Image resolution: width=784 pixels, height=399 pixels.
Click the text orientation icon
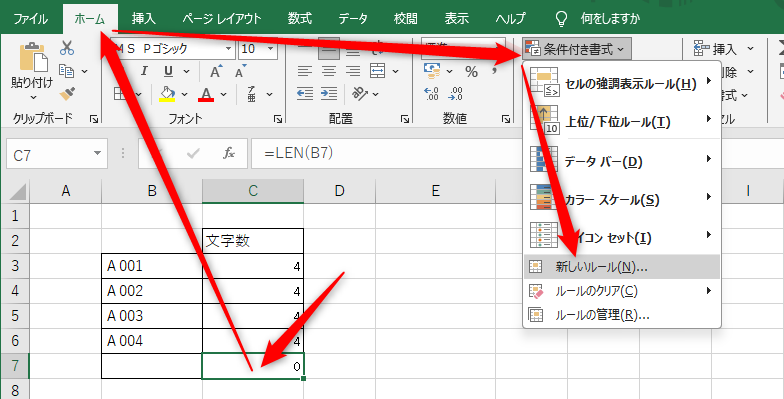click(360, 94)
